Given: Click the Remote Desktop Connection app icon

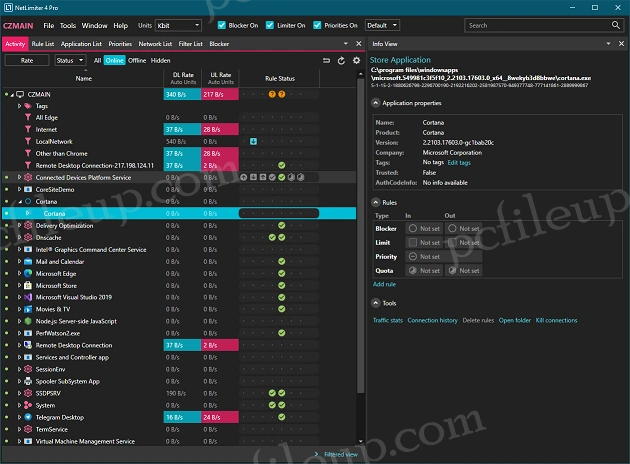Looking at the screenshot, I should [x=28, y=345].
